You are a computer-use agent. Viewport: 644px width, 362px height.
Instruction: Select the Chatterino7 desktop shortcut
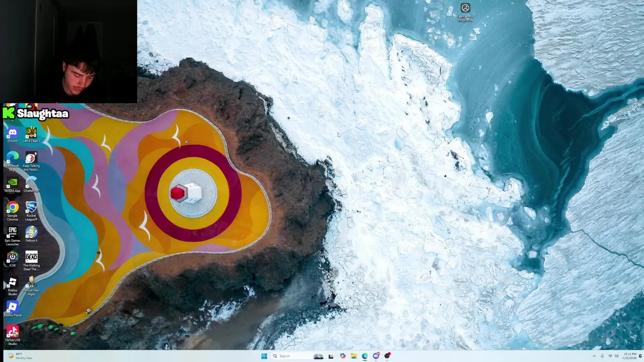coord(31,185)
